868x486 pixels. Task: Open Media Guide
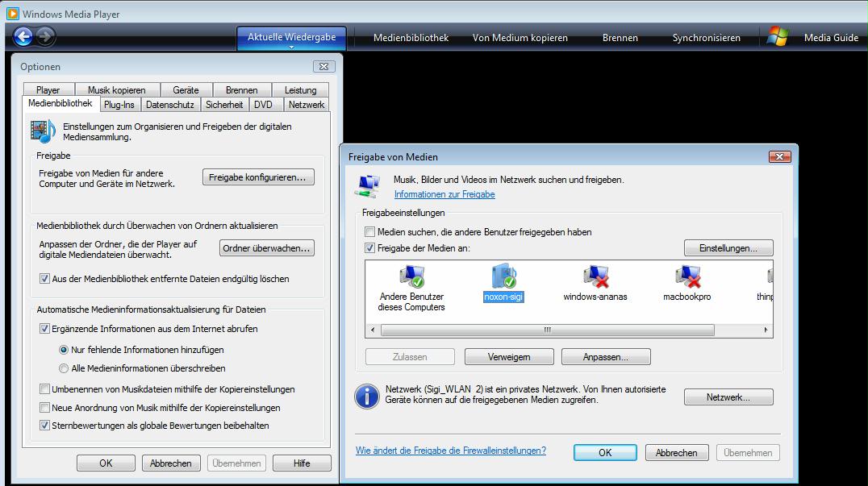click(831, 38)
